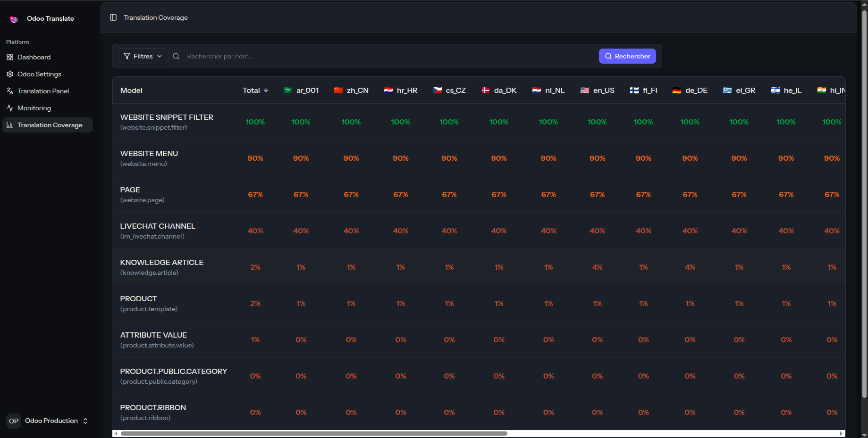Select the LIVECHAT CHANNEL model name

[x=158, y=226]
